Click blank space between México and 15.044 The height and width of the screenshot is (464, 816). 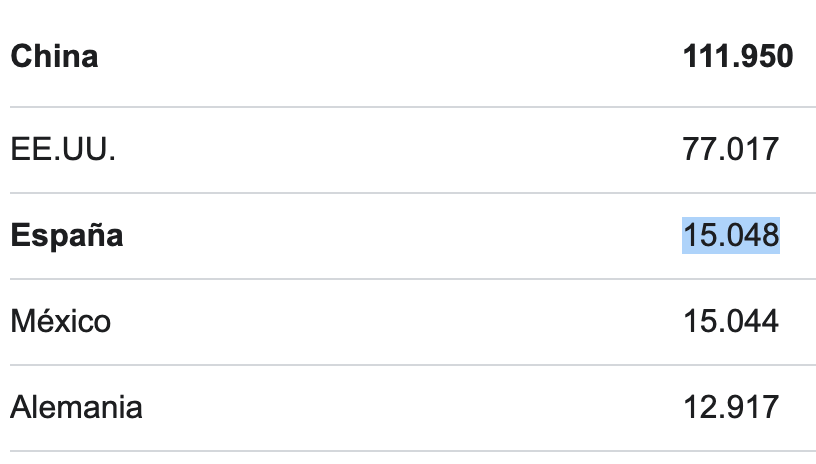(x=390, y=322)
